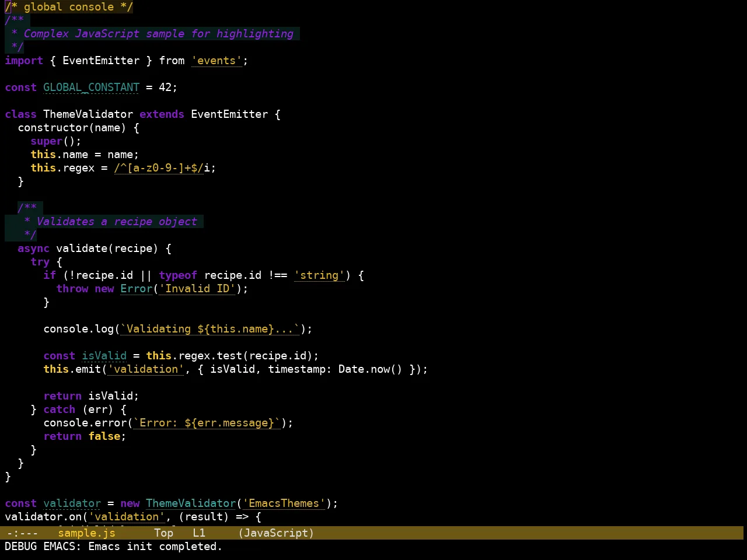This screenshot has width=747, height=560.
Task: Click the 'Error: ${err.message}' template string
Action: [x=207, y=423]
